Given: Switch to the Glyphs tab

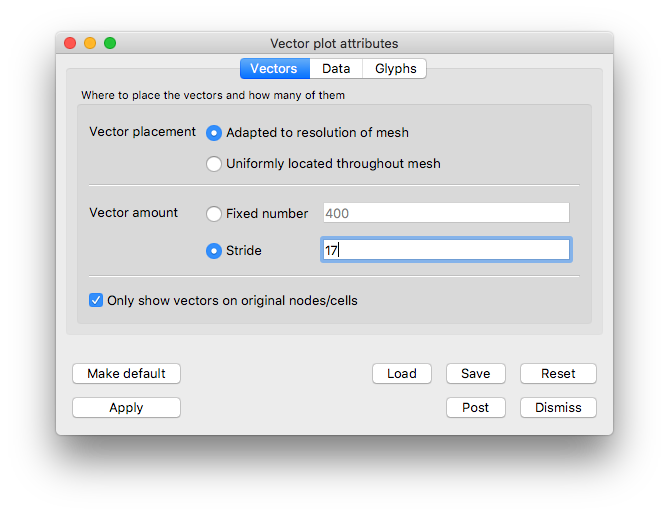Looking at the screenshot, I should click(x=395, y=69).
